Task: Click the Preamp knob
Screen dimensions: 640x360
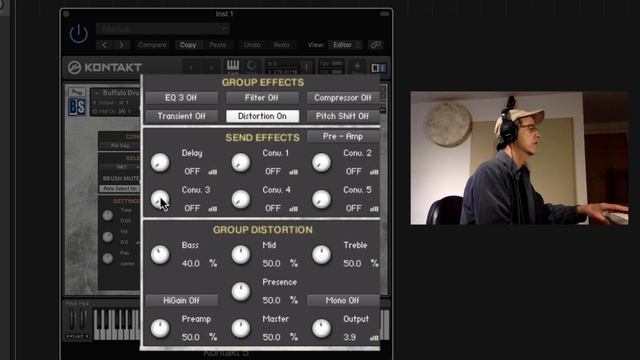Action: (x=160, y=328)
